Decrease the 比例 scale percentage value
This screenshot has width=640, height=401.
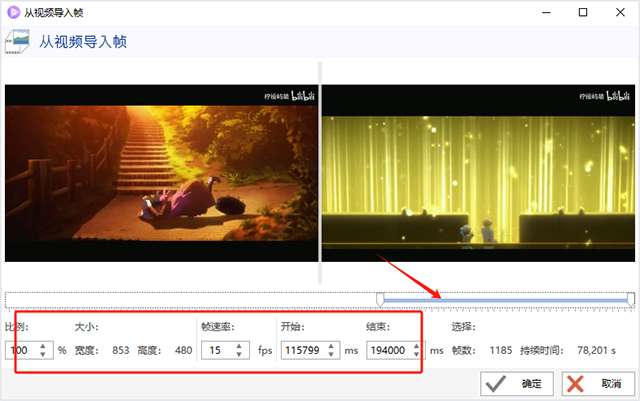(x=43, y=354)
